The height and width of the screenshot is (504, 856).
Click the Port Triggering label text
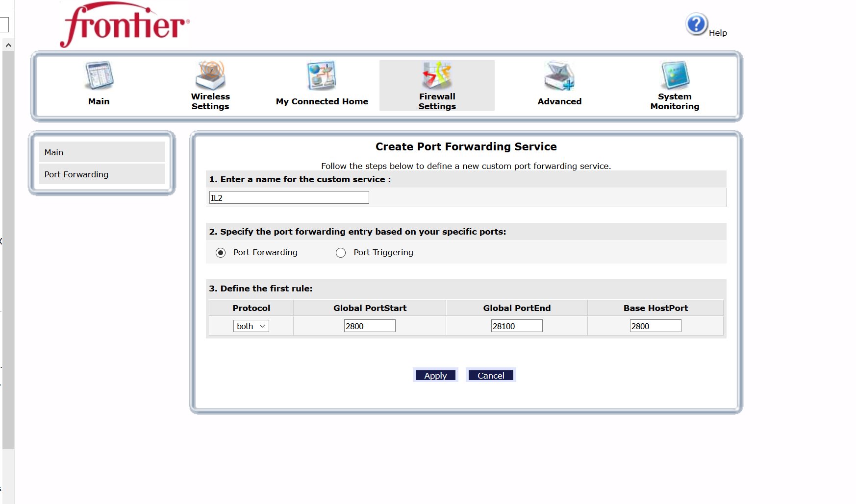pyautogui.click(x=383, y=252)
